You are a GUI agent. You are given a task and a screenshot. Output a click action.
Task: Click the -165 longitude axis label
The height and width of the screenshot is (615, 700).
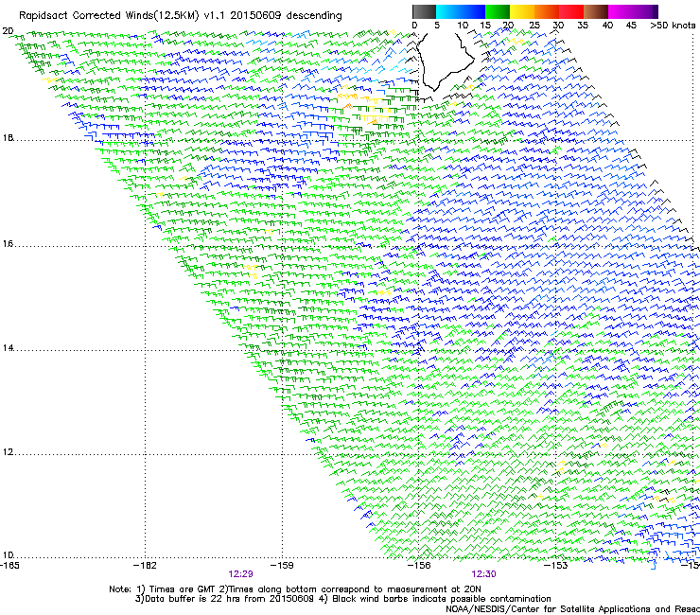pos(9,565)
